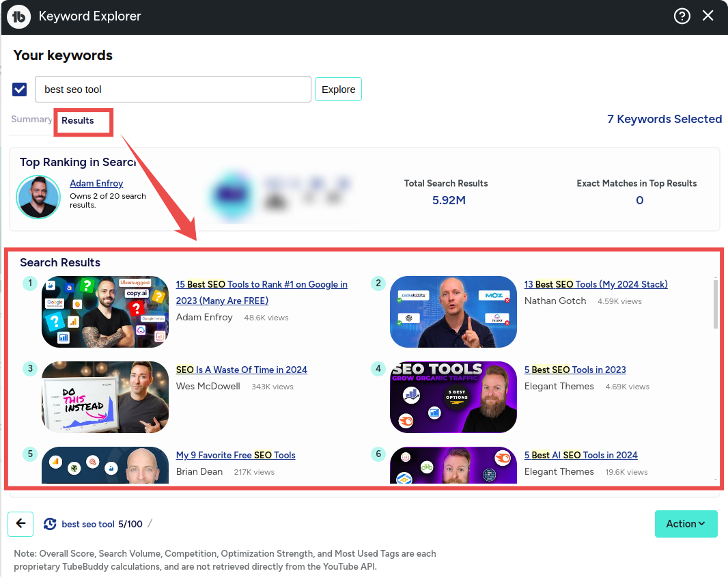Click Brian Dean video thumbnail
728x582 pixels.
point(105,465)
